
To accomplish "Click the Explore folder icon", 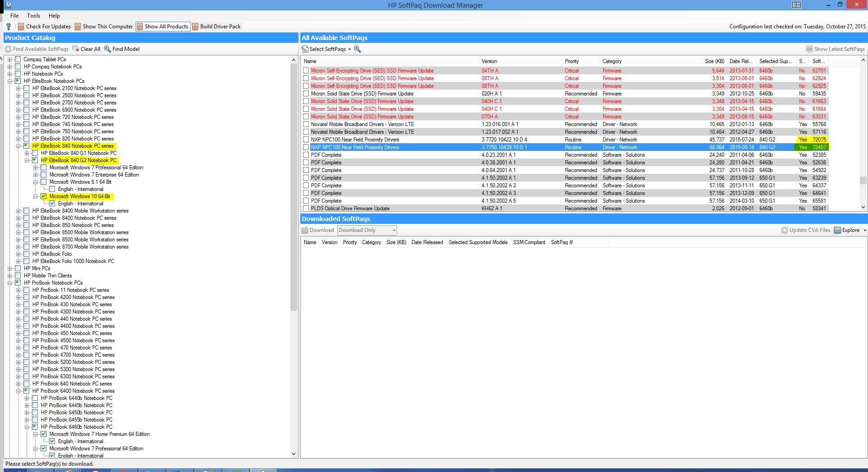I will 837,230.
